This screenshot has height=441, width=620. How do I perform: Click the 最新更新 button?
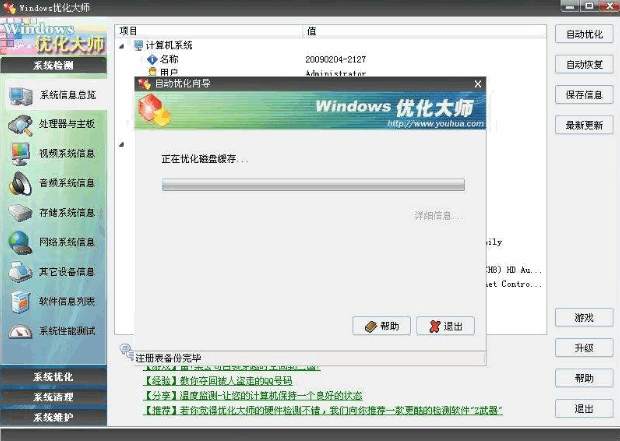584,125
